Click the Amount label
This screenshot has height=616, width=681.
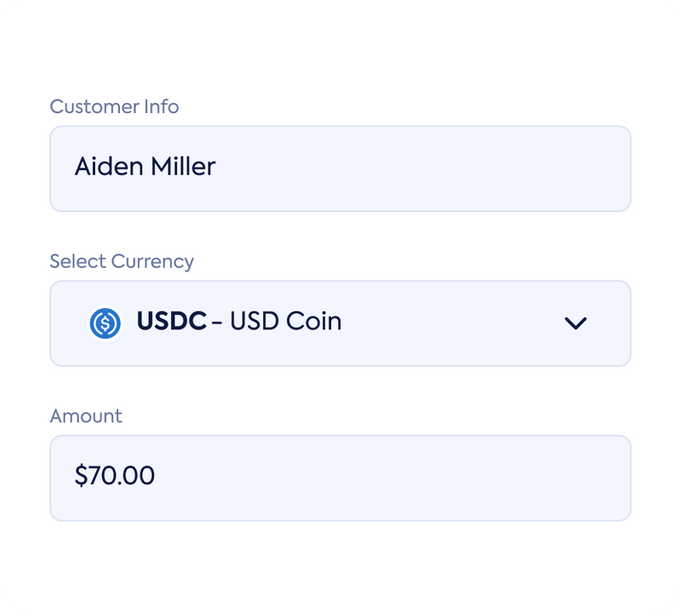point(86,416)
